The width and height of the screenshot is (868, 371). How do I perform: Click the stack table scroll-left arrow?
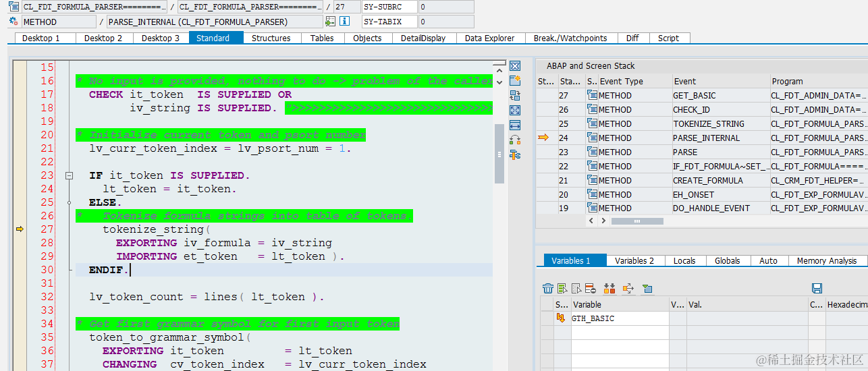[593, 221]
